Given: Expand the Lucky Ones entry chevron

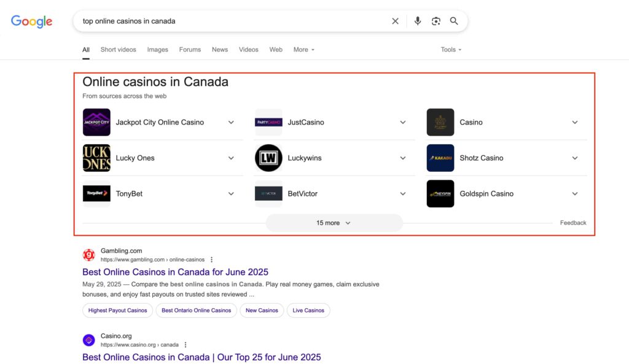Looking at the screenshot, I should point(231,158).
